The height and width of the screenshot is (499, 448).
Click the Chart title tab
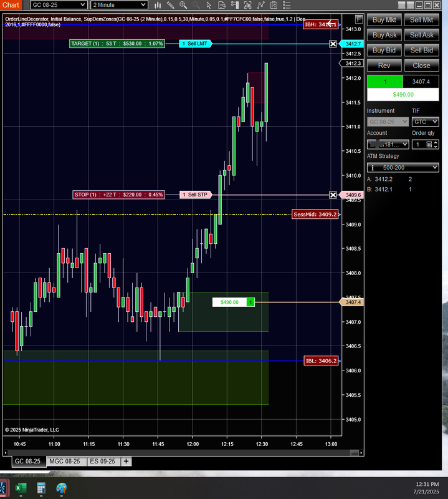point(11,5)
